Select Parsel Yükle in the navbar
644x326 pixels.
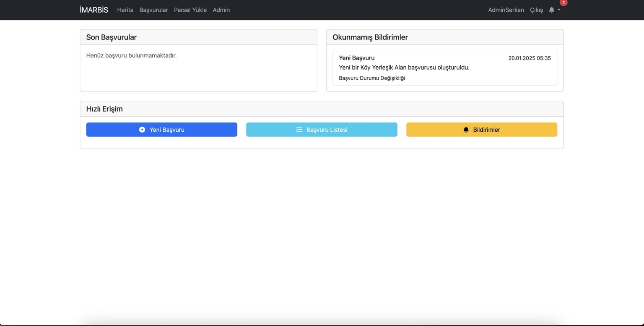190,10
